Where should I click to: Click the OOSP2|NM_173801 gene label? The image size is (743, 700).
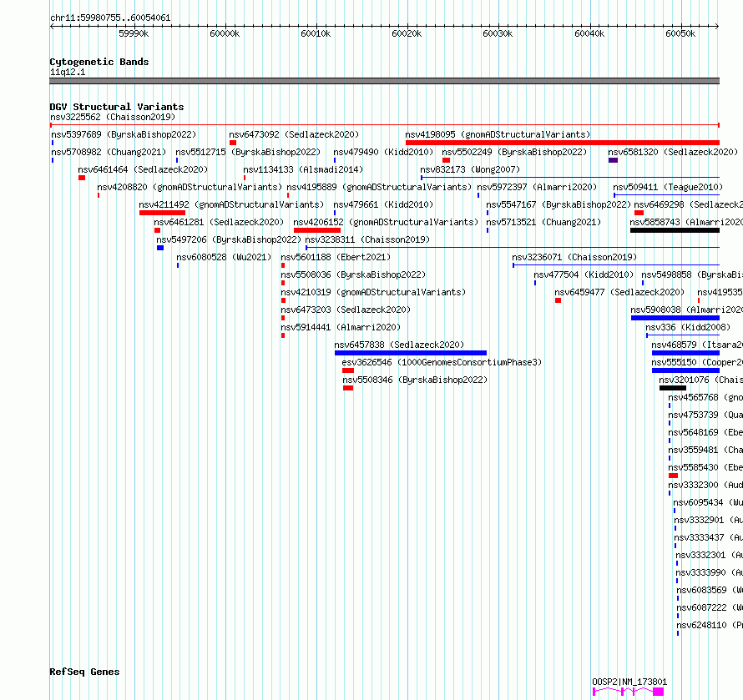pos(629,682)
